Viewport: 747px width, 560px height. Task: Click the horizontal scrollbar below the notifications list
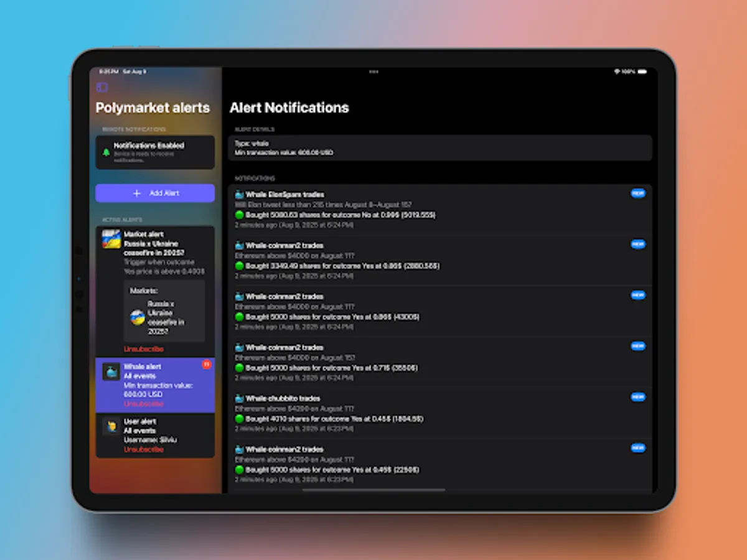[x=372, y=490]
